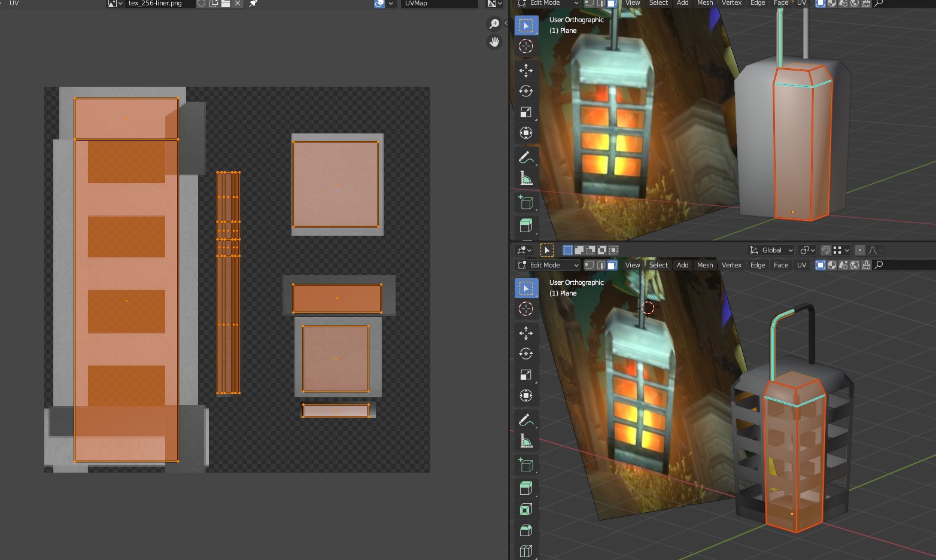Viewport: 936px width, 560px height.
Task: Select the Move tool in upper viewport
Action: pyautogui.click(x=526, y=71)
